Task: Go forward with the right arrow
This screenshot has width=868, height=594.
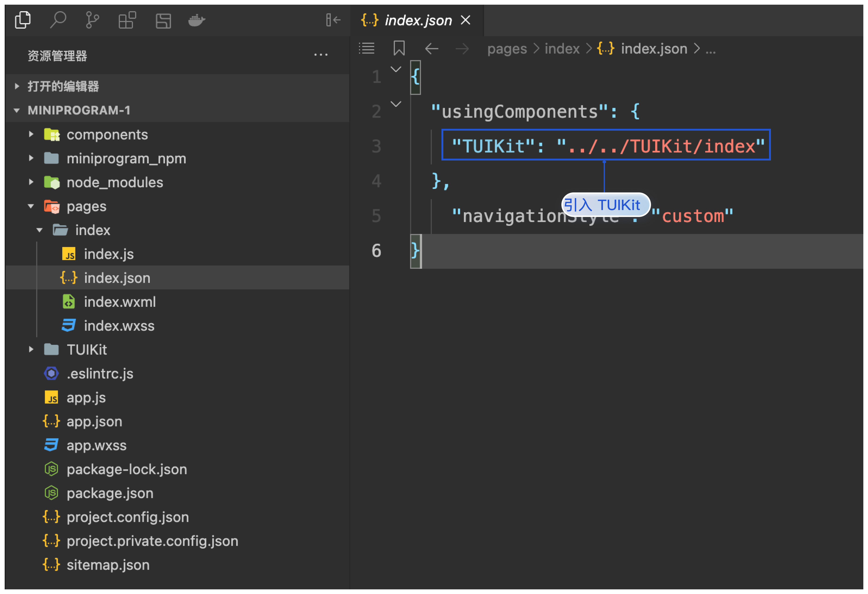Action: point(462,49)
